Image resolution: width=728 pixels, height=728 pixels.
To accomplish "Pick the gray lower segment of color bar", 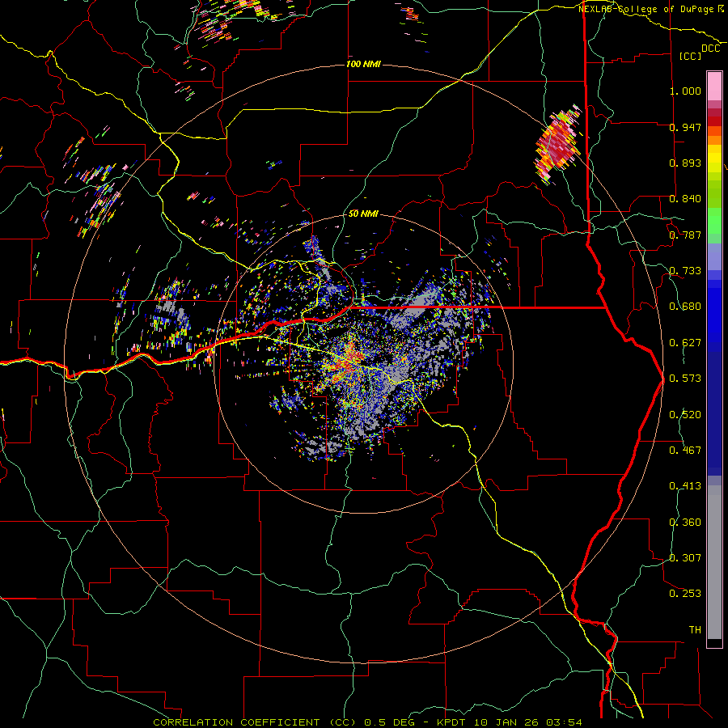I will (714, 562).
